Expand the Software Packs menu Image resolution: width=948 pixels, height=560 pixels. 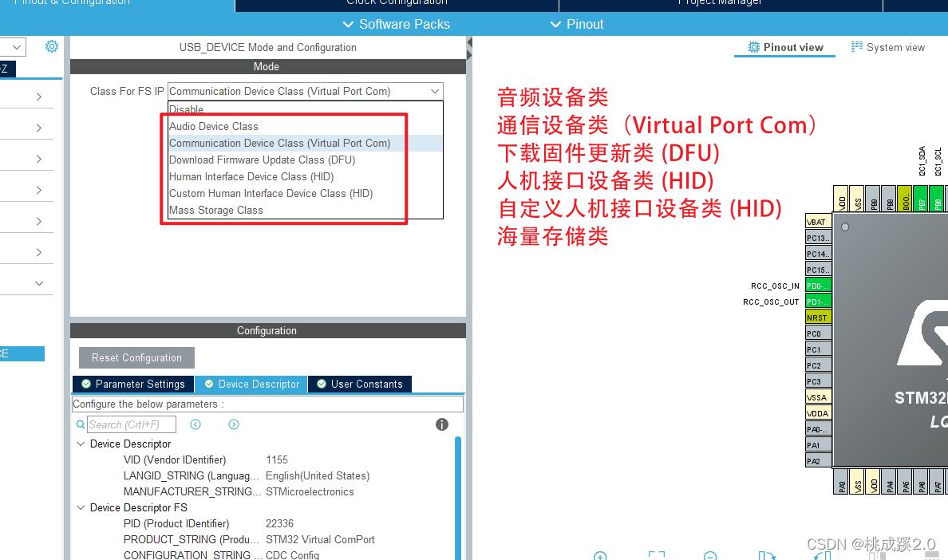click(396, 24)
